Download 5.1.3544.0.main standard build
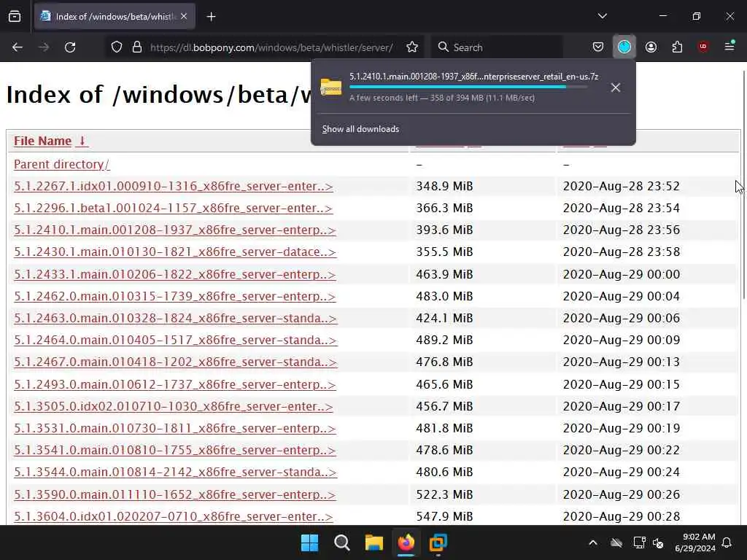747x560 pixels. [x=176, y=472]
